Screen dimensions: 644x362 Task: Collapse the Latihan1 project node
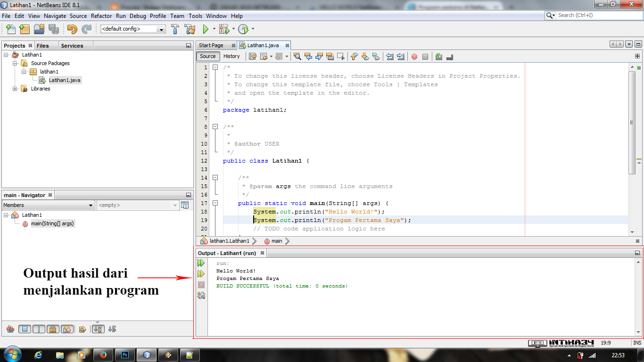click(x=6, y=55)
